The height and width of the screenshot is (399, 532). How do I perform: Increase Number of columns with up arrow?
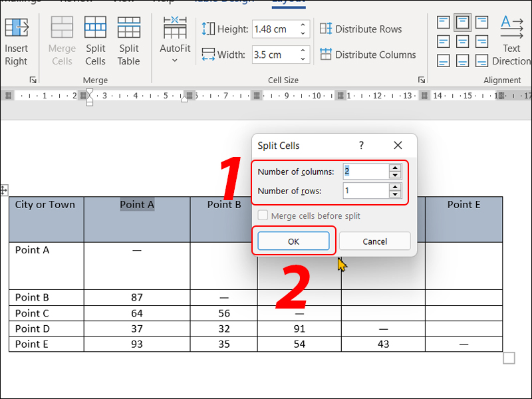point(396,168)
